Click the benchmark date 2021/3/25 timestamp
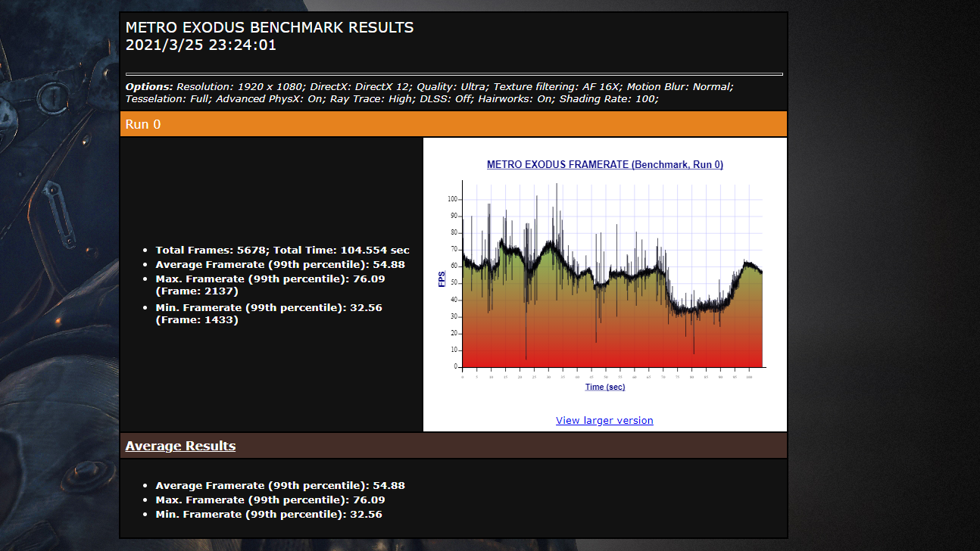The width and height of the screenshot is (980, 551). pos(201,45)
